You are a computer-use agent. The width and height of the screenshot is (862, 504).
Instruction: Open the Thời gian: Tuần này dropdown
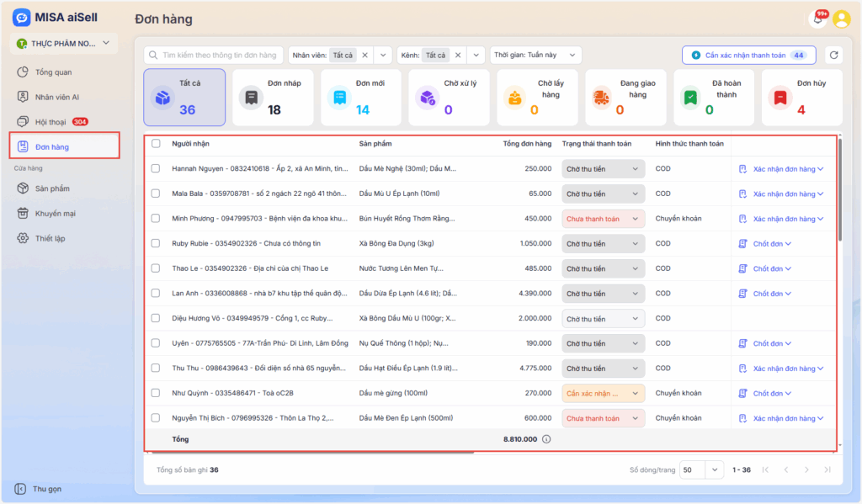coord(536,56)
